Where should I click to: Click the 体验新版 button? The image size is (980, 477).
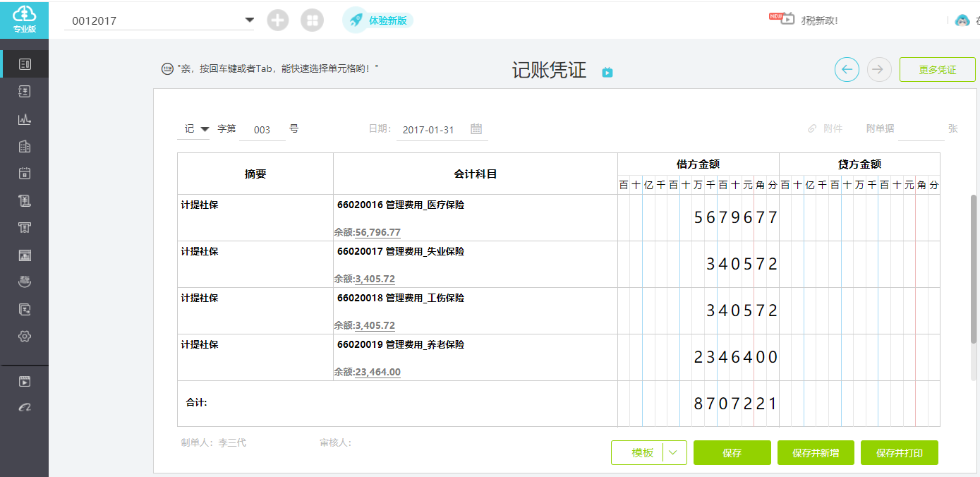tap(377, 20)
